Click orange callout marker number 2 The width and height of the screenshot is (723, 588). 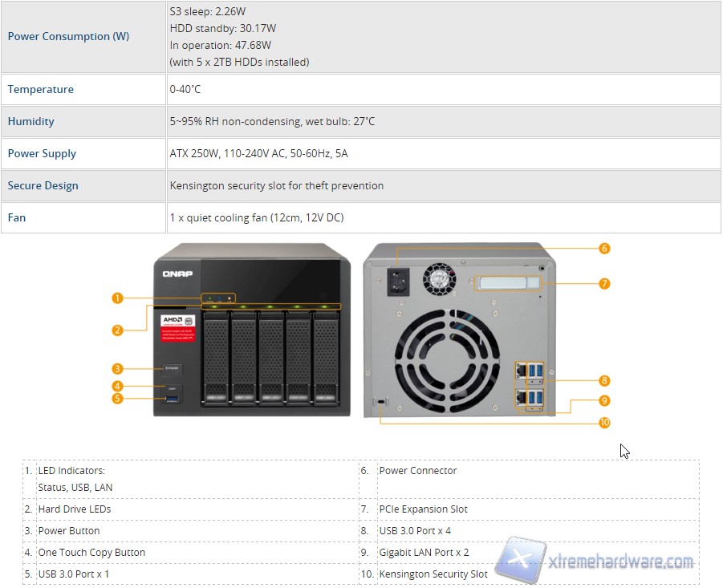point(117,330)
